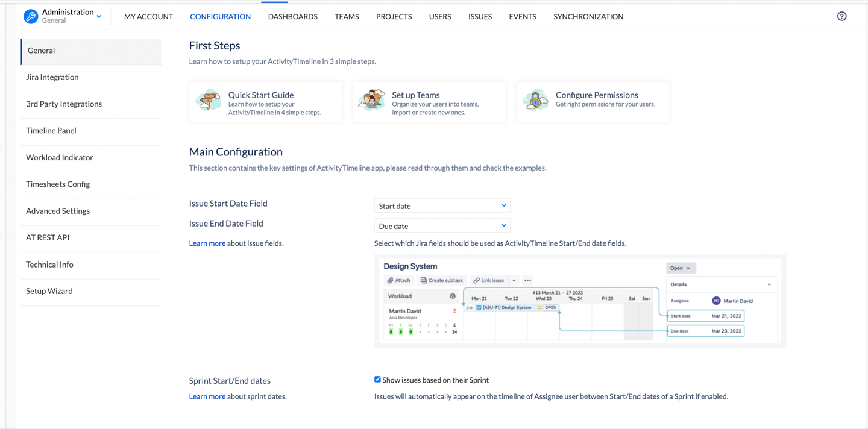Click the Configure Permissions padlock icon

(535, 100)
